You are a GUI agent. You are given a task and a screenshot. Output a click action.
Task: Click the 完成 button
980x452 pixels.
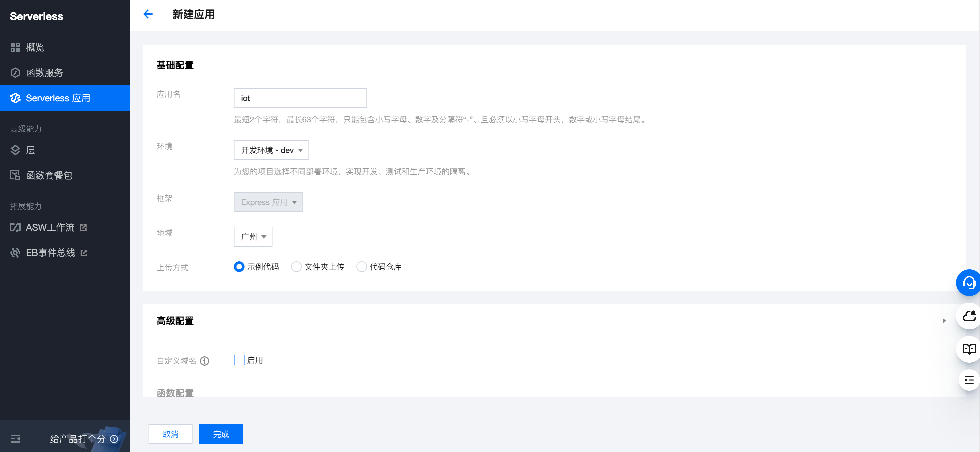coord(221,434)
